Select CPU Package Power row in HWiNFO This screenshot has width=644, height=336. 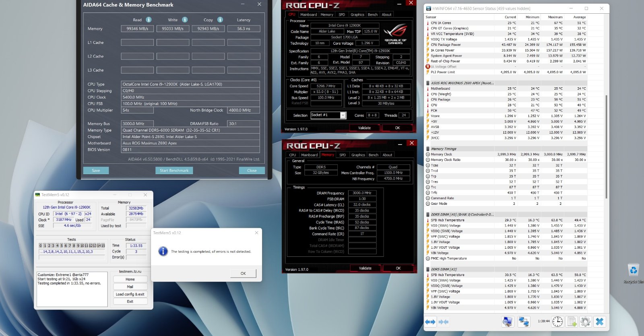(506, 45)
